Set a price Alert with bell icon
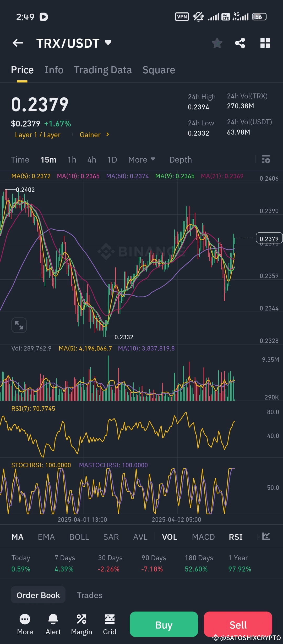 tap(53, 625)
